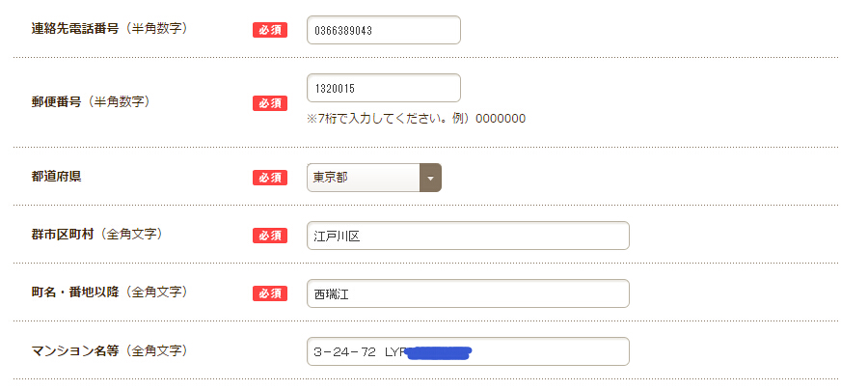Image resolution: width=868 pixels, height=390 pixels.
Task: Click the blue scribble in the building name field
Action: pyautogui.click(x=439, y=352)
